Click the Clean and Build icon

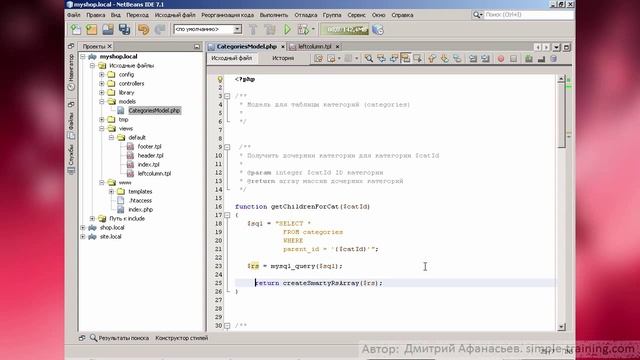tap(269, 29)
